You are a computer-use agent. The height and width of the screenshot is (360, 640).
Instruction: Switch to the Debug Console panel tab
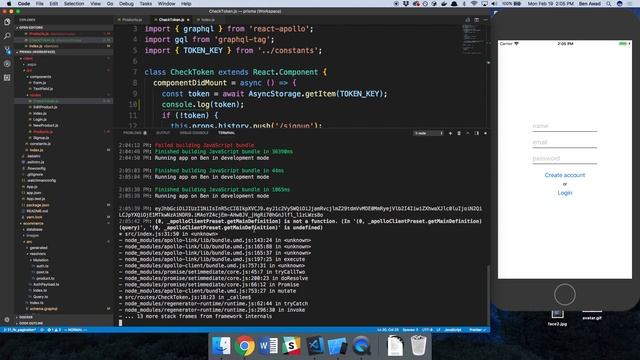tap(194, 133)
